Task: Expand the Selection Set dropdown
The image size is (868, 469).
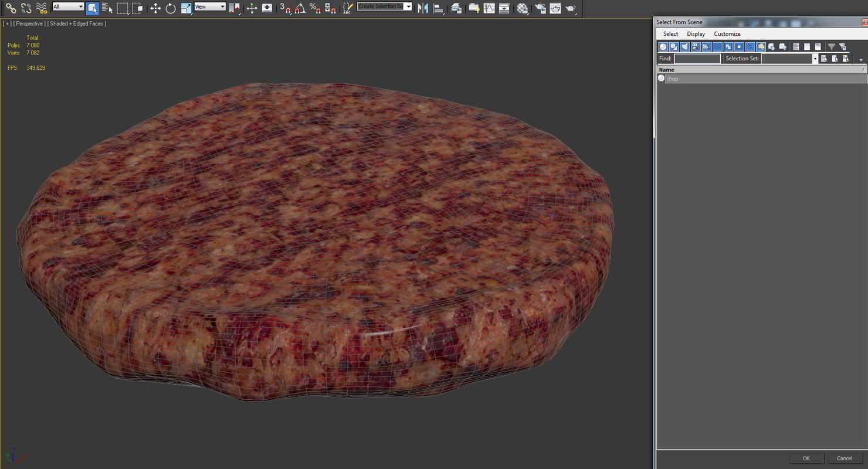Action: click(x=815, y=59)
